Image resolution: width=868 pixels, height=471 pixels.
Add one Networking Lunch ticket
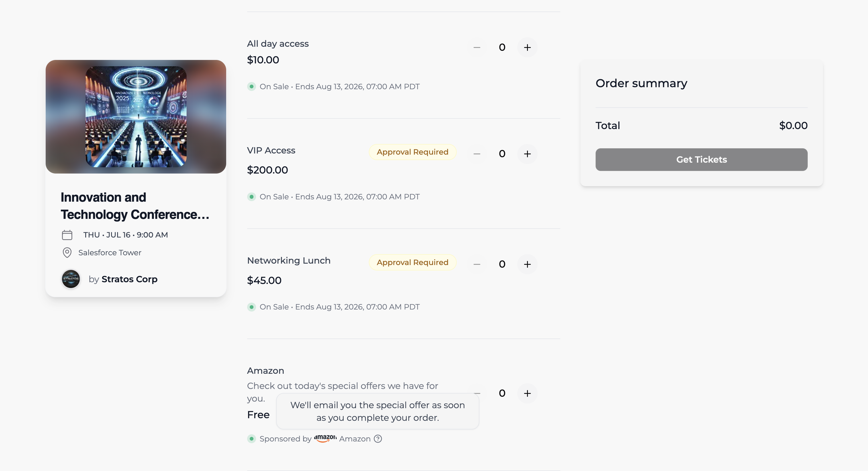tap(527, 264)
